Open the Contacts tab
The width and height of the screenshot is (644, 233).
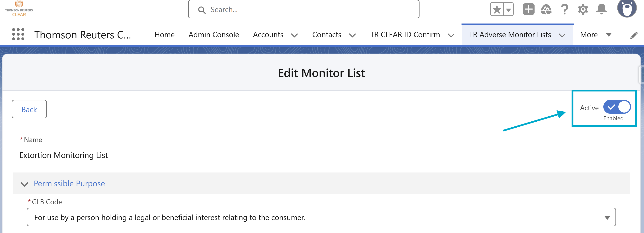327,34
